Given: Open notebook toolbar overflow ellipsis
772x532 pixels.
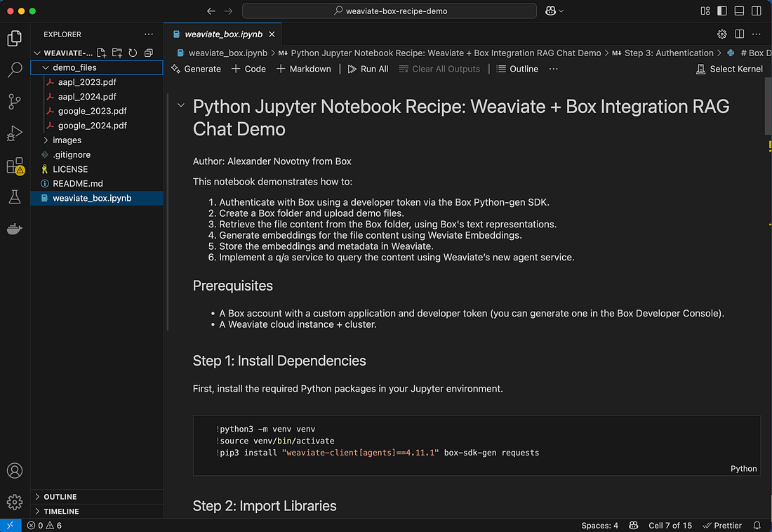Looking at the screenshot, I should coord(554,69).
